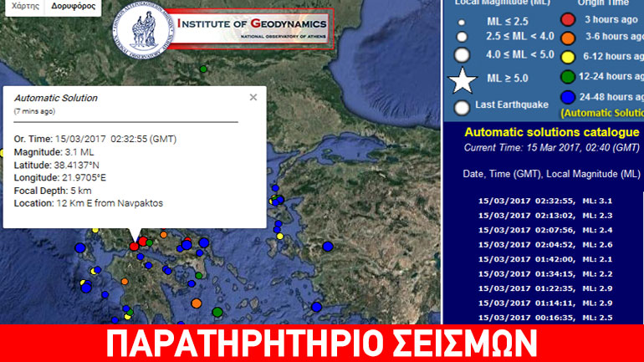
Task: Click the 2.5 ≤ ML < 4.0 legend circle
Action: pyautogui.click(x=462, y=37)
